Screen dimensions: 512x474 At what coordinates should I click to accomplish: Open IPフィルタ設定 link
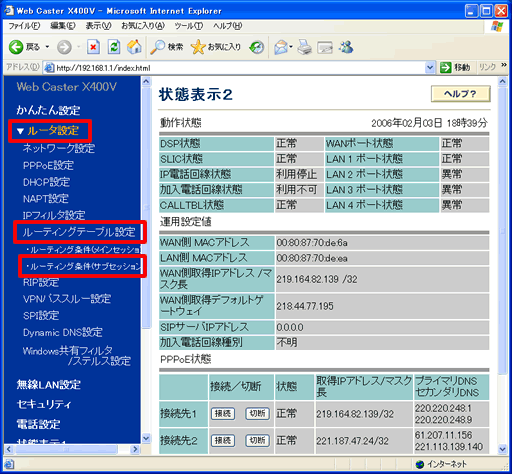click(54, 215)
